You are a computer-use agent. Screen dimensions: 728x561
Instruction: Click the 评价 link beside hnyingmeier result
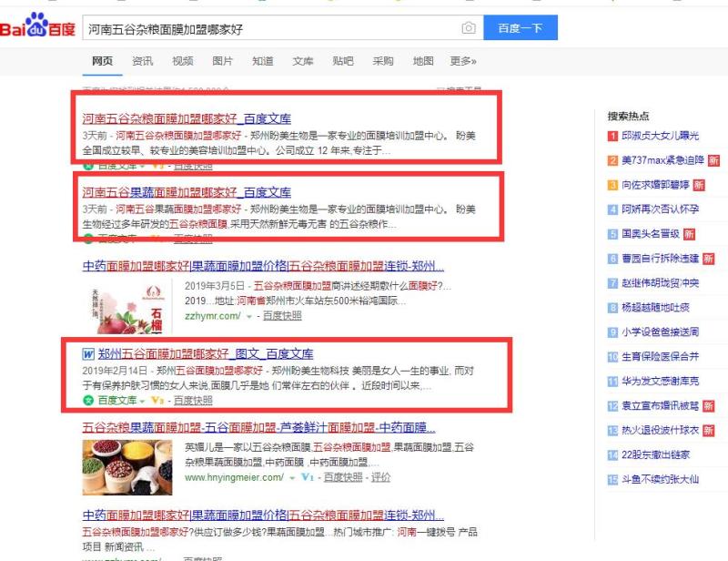pyautogui.click(x=380, y=476)
